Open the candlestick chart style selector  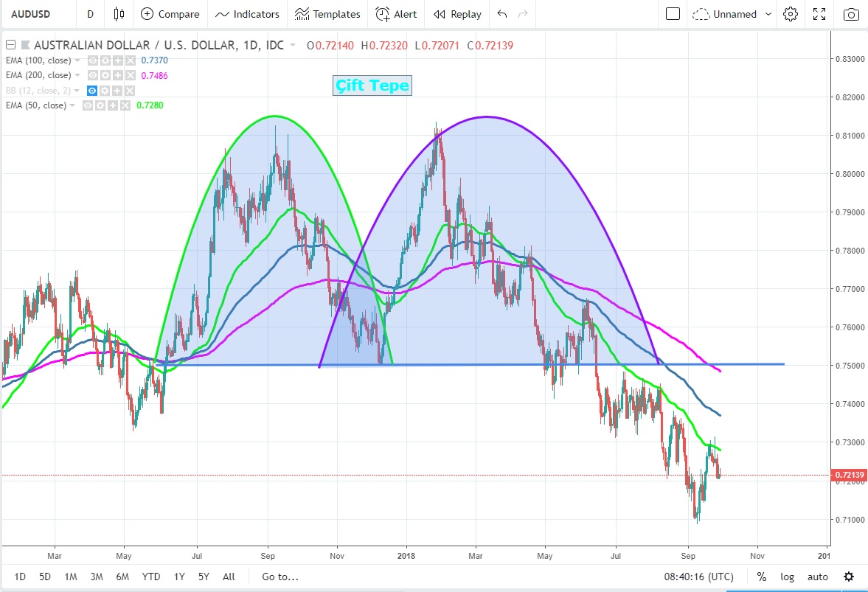[x=119, y=14]
